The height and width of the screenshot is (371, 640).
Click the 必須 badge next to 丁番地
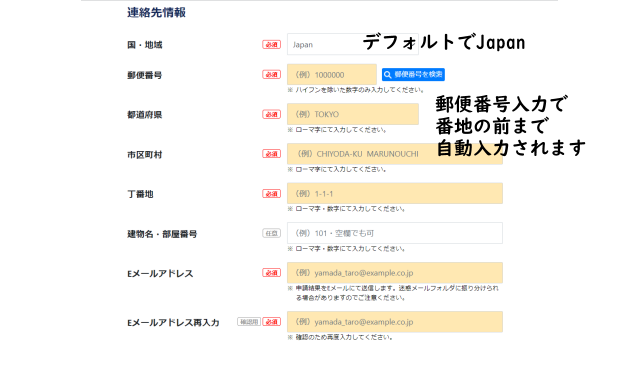coord(271,194)
